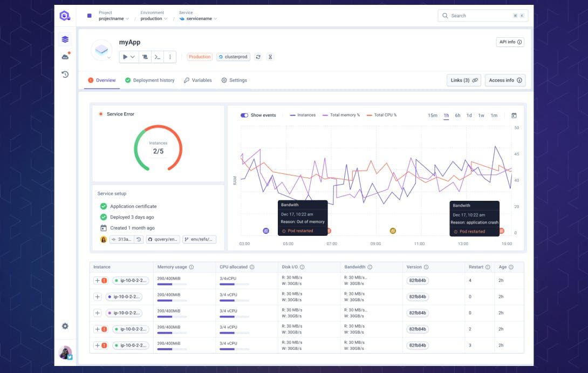Open the bottom-left settings gear
Viewport: 588px width, 373px height.
pyautogui.click(x=65, y=326)
